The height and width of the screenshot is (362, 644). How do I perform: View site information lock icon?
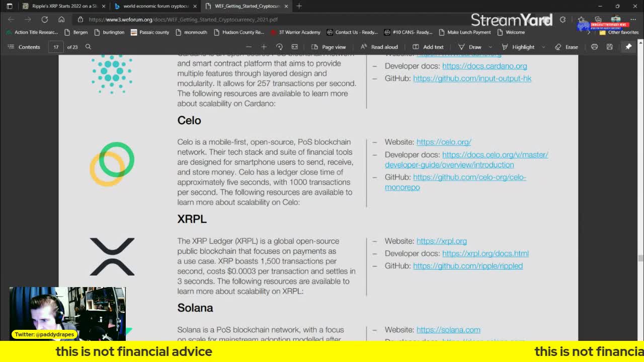(x=80, y=19)
